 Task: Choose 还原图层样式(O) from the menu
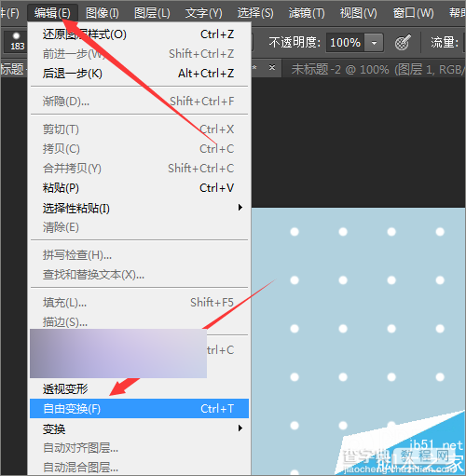139,34
